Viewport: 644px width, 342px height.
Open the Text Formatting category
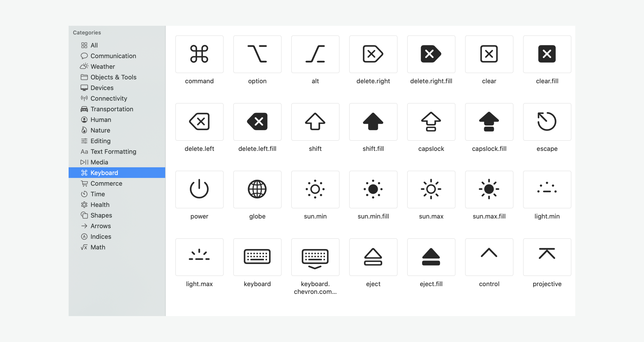coord(113,152)
